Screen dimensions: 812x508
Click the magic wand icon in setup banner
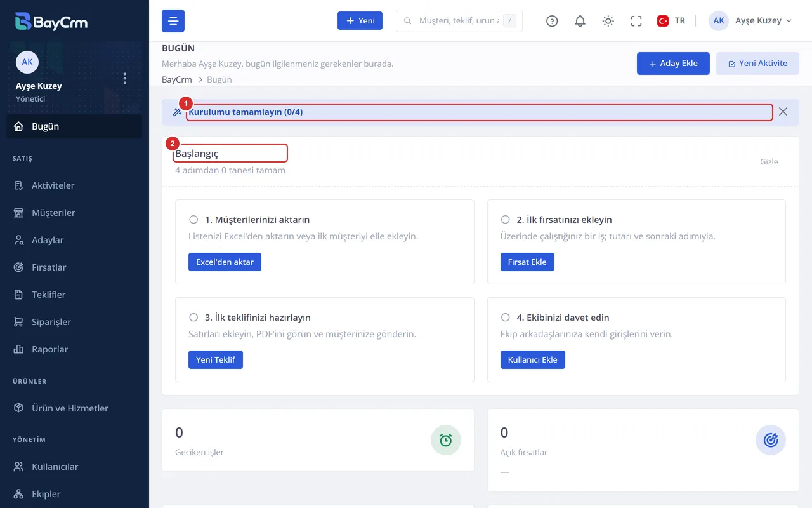tap(178, 112)
